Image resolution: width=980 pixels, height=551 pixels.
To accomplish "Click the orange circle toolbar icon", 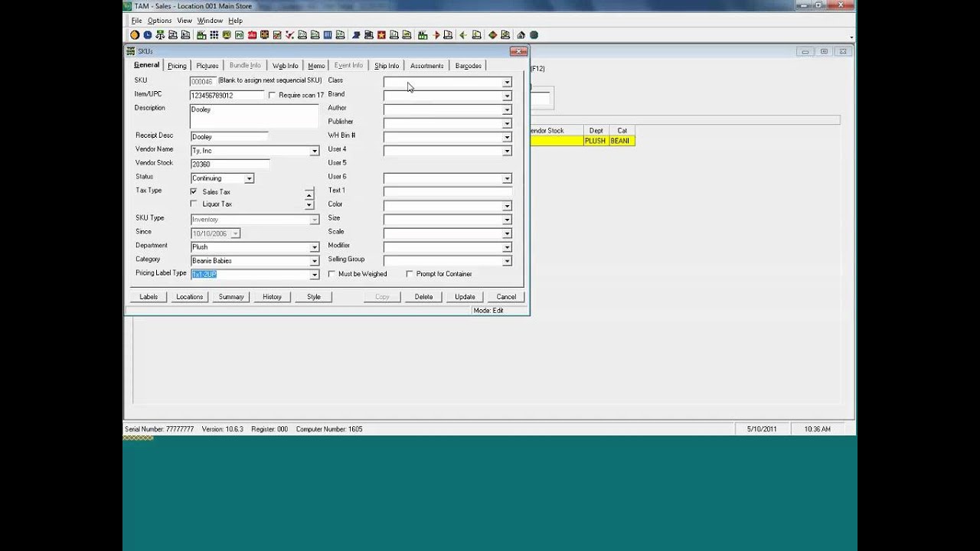I will coord(135,35).
